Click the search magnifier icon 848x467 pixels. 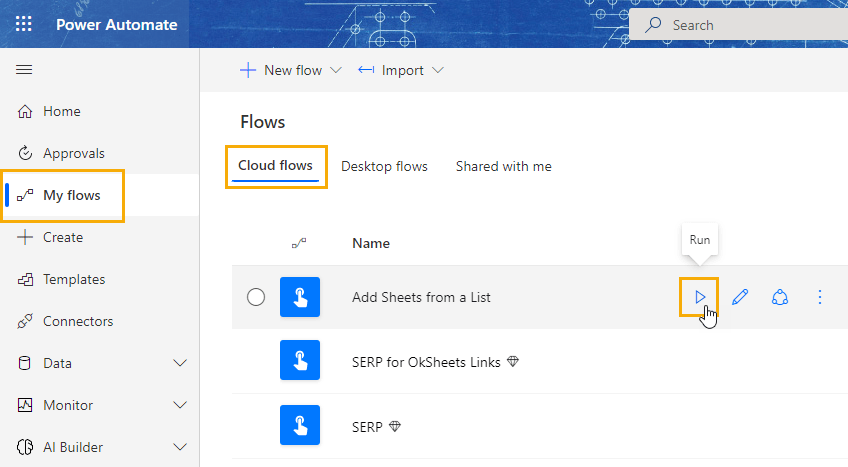pos(653,25)
